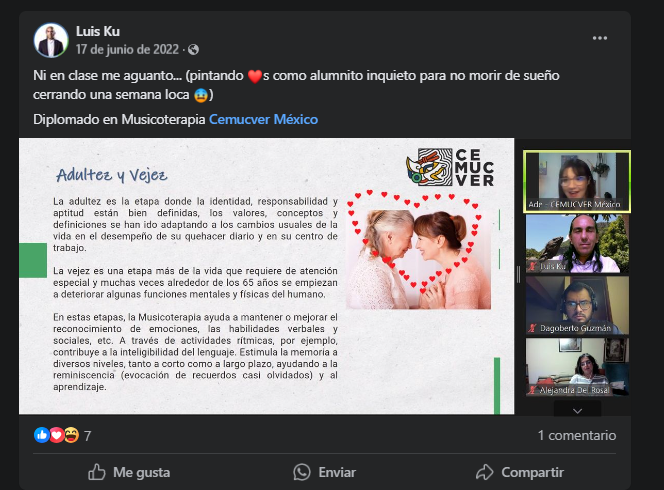Expand more participants with the down chevron

coord(577,410)
